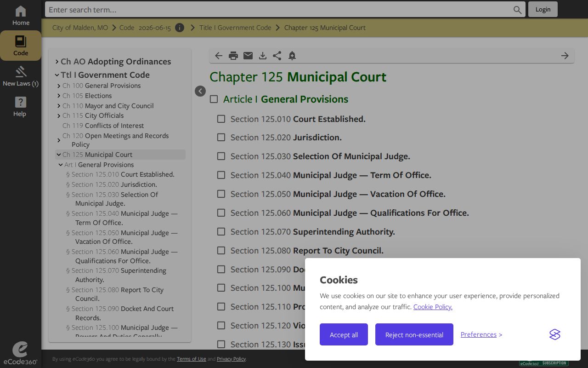
Task: Open Section 125.070 Superintending Authority heading
Action: tap(313, 232)
